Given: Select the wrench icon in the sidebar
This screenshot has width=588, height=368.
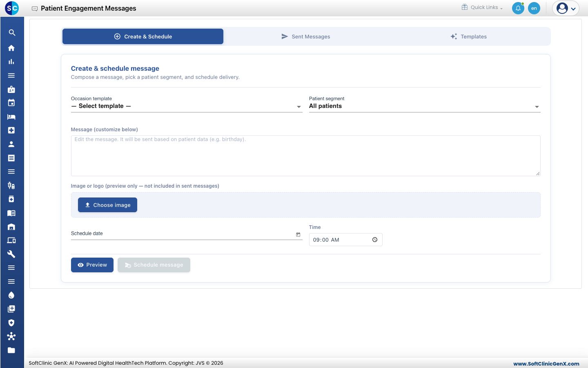Looking at the screenshot, I should pos(11,254).
